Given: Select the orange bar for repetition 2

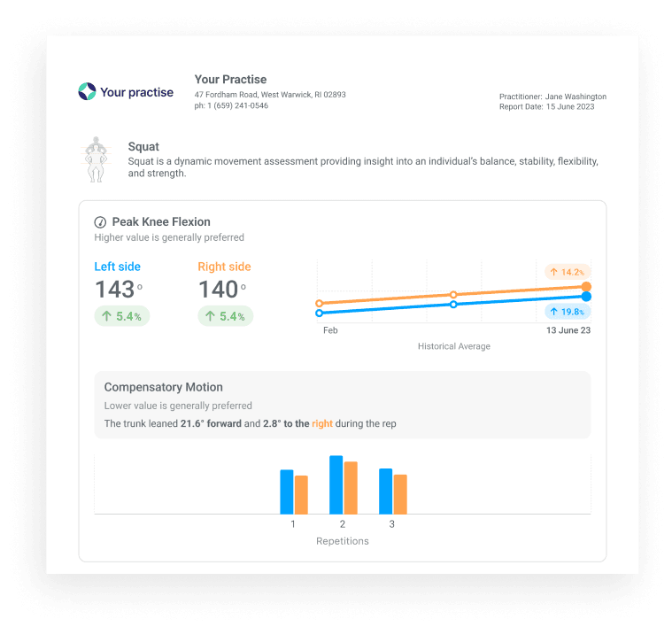Looking at the screenshot, I should [351, 488].
